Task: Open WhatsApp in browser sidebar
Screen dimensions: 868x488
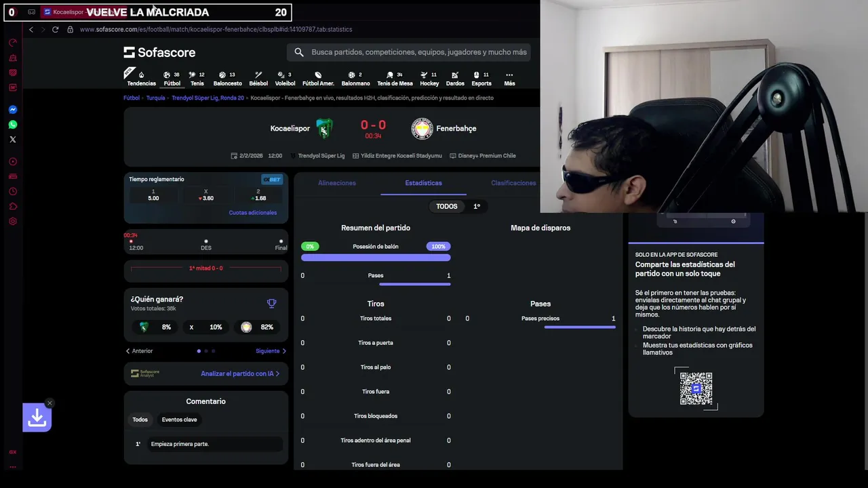Action: pyautogui.click(x=13, y=125)
